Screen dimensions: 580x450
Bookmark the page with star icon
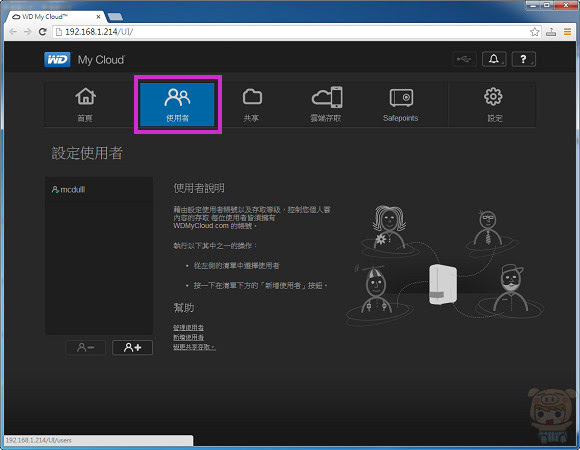click(535, 32)
